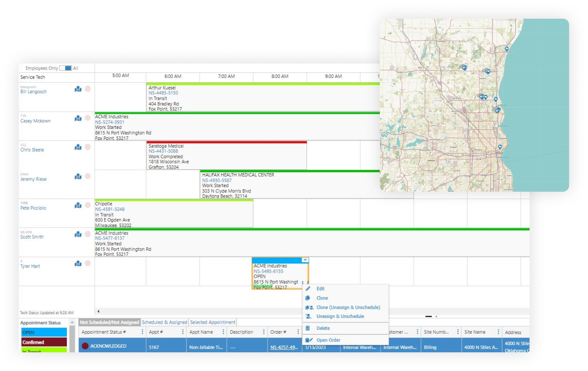Viewport: 588px width, 371px height.
Task: Open order link NS-4591-5248
Action: click(110, 210)
